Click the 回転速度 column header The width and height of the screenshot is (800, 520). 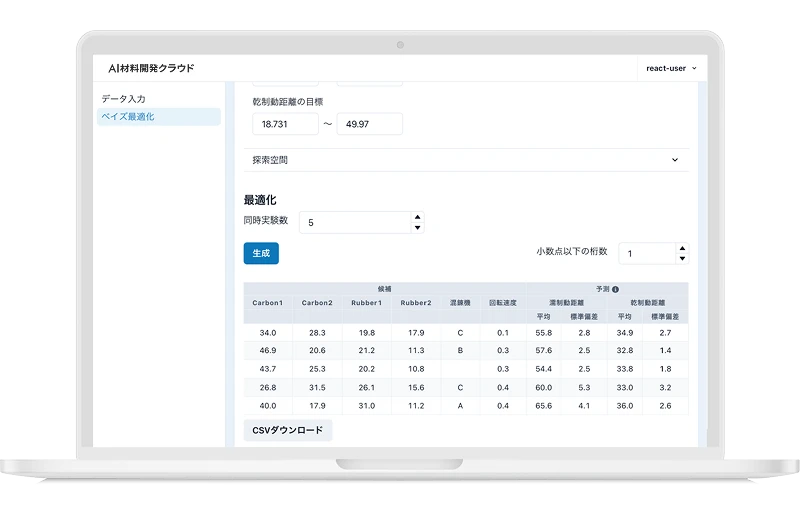click(x=503, y=303)
